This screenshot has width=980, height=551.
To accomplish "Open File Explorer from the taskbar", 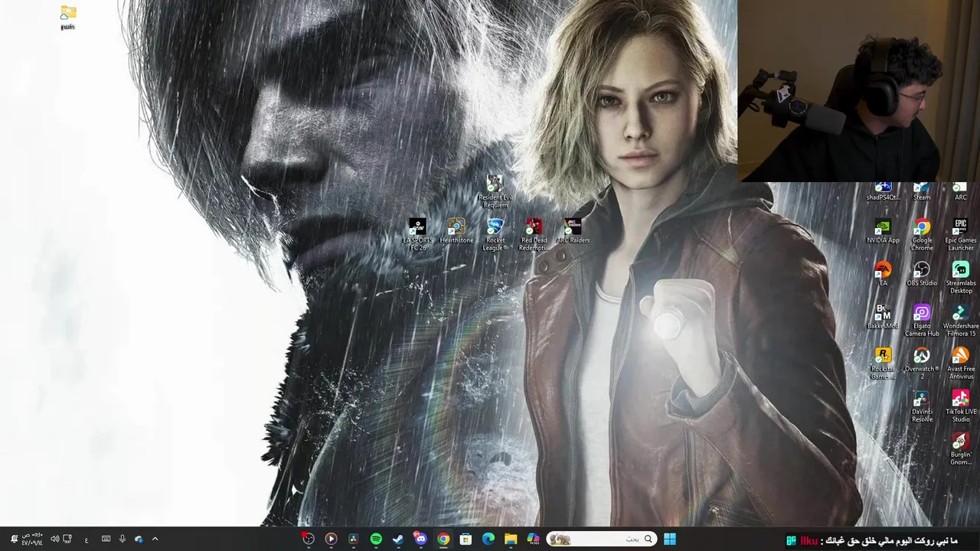I will pos(511,539).
